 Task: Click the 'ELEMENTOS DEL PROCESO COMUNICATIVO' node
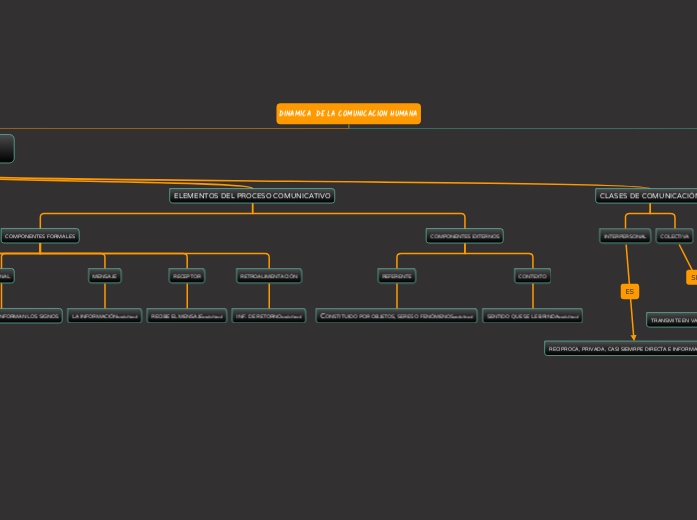click(252, 196)
